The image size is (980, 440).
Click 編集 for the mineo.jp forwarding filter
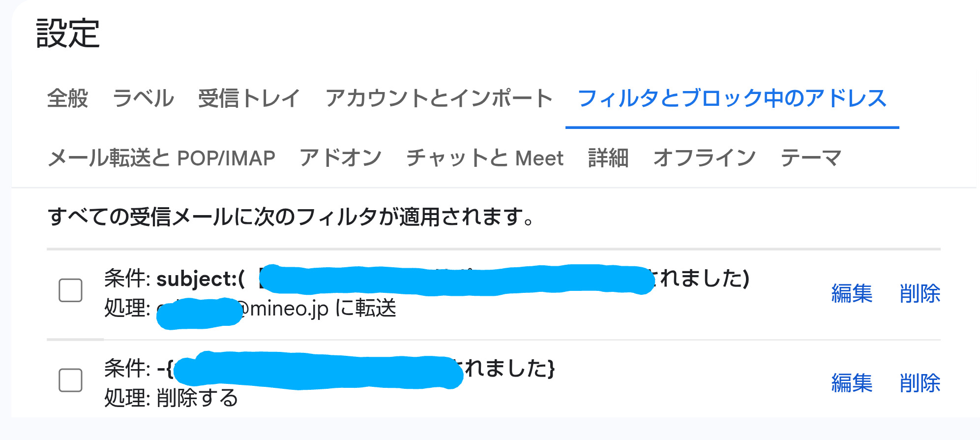coord(852,294)
